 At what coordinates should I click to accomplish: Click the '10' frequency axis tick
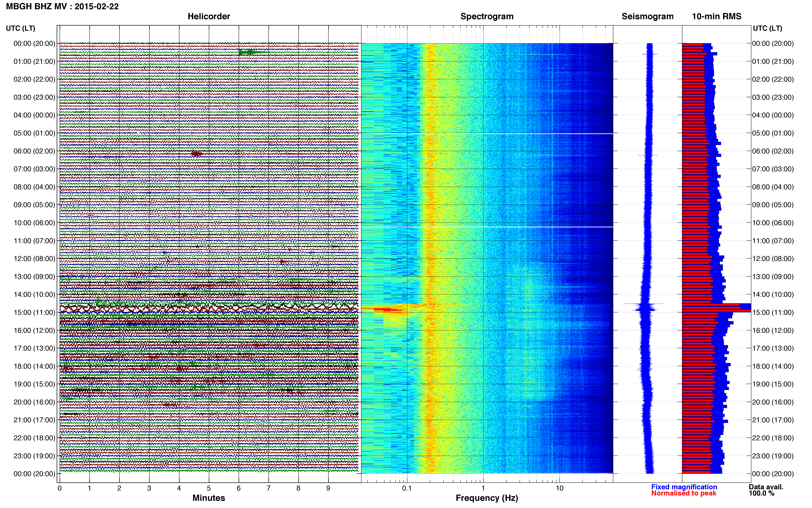click(559, 488)
